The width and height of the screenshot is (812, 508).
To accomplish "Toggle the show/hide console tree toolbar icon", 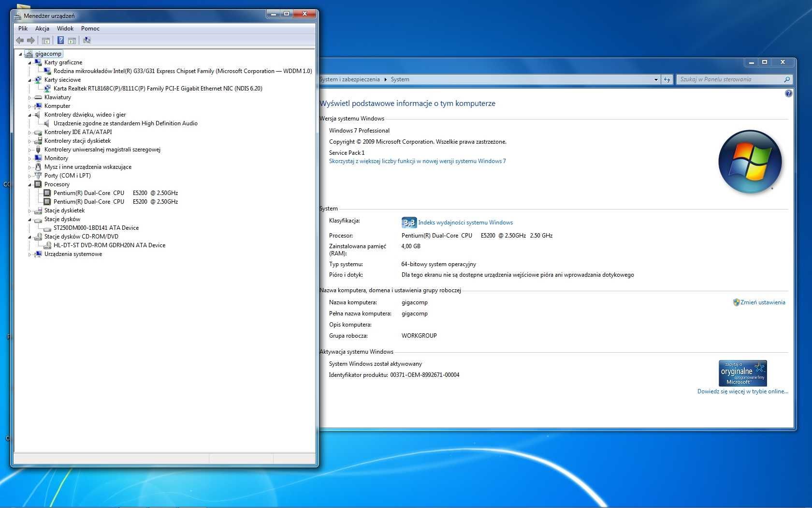I will point(46,41).
